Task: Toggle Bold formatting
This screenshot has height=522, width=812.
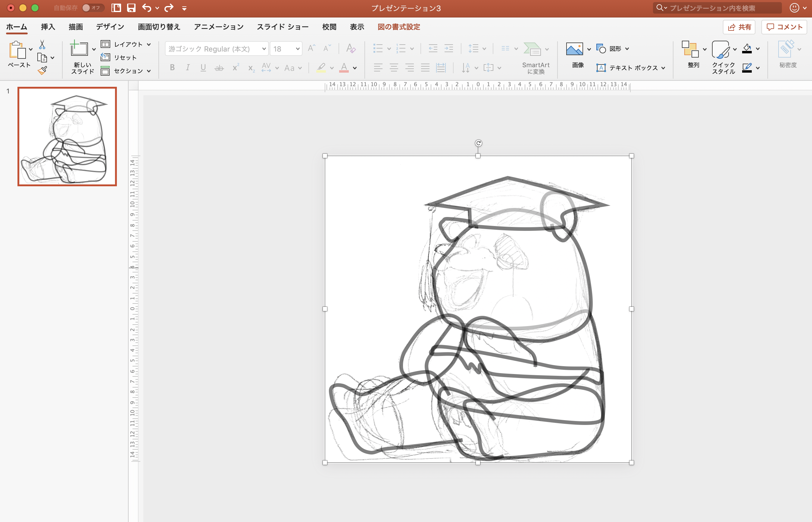Action: [x=172, y=68]
